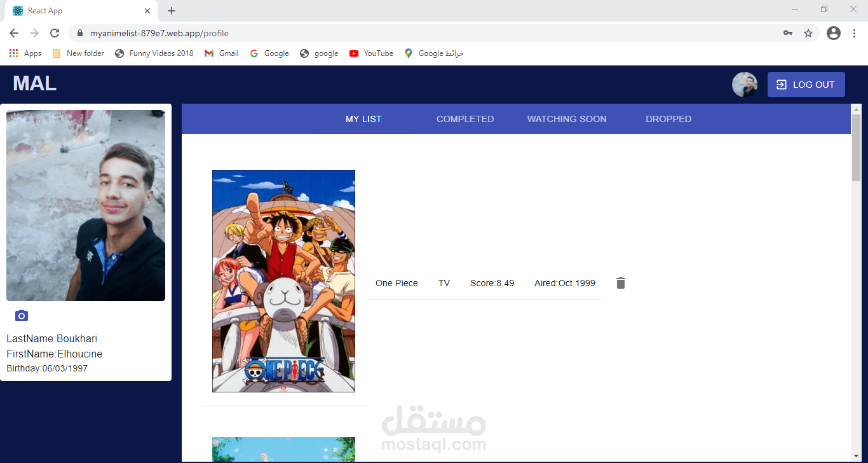Bookmark this page with the star icon
Screen dimensions: 868x463
point(808,33)
